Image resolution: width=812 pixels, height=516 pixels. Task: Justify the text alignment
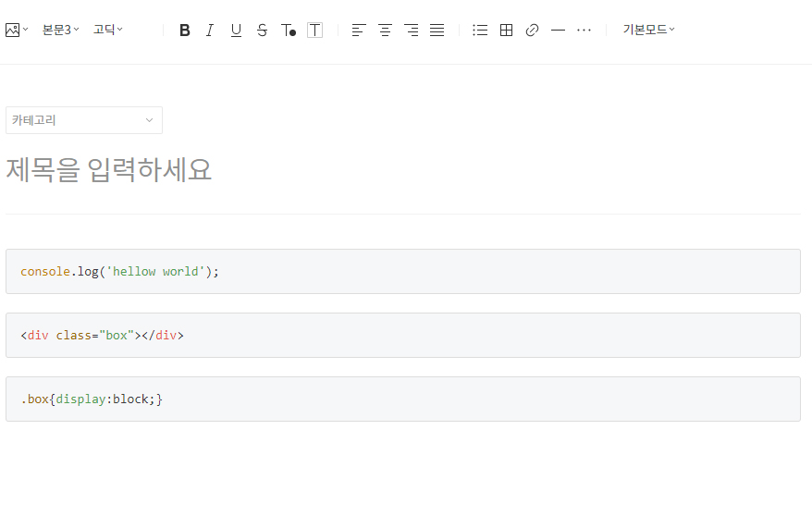[x=437, y=31]
